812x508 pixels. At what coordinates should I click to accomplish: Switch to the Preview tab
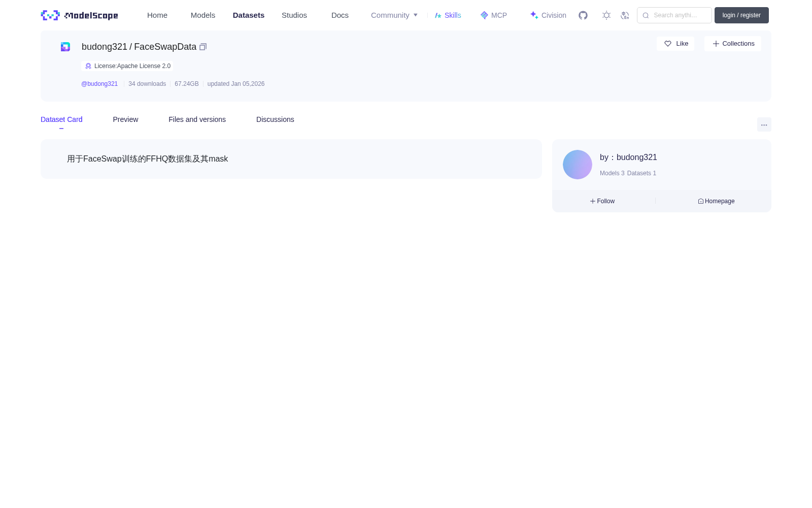[125, 119]
